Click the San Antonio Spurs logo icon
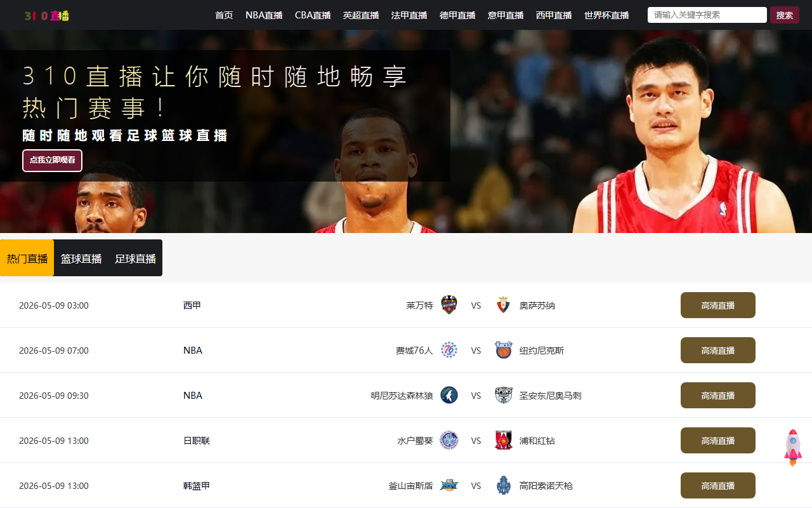This screenshot has width=812, height=508. tap(503, 396)
